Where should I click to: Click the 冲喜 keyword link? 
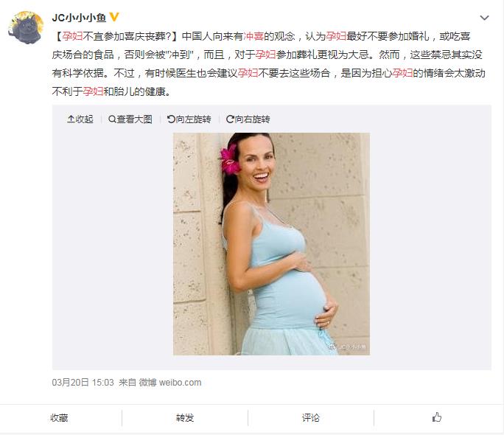coord(253,36)
